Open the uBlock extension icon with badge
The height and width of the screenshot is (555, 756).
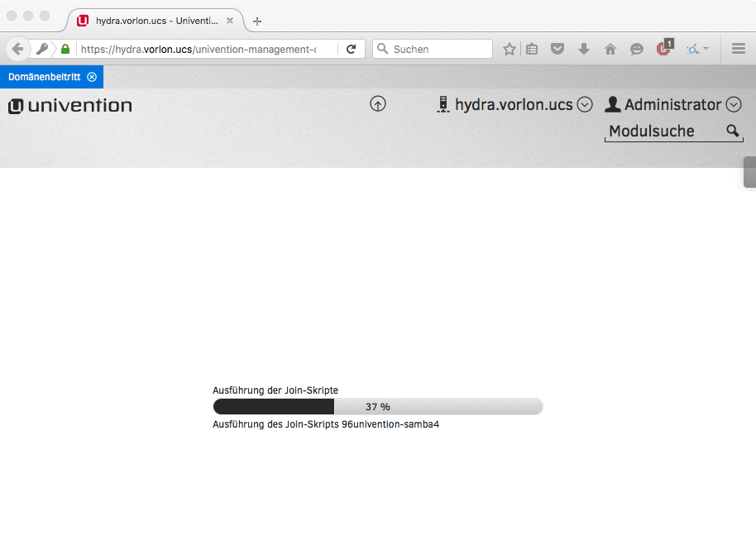[663, 48]
